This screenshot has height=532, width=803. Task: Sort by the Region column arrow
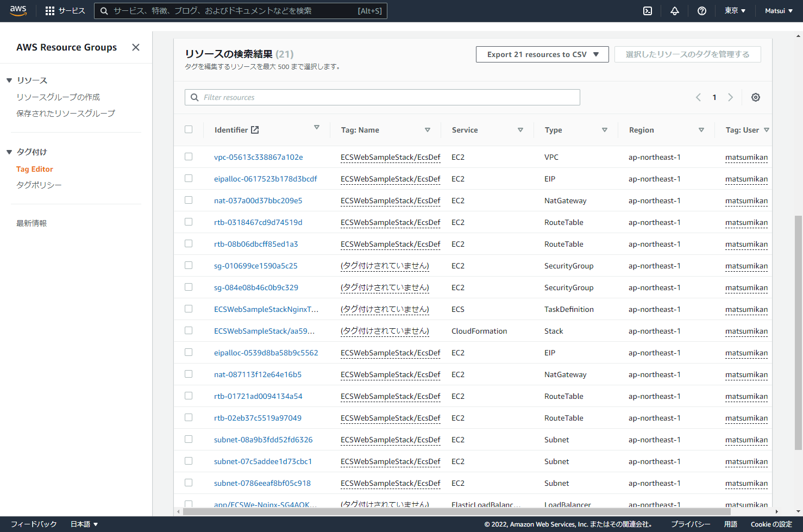click(701, 130)
